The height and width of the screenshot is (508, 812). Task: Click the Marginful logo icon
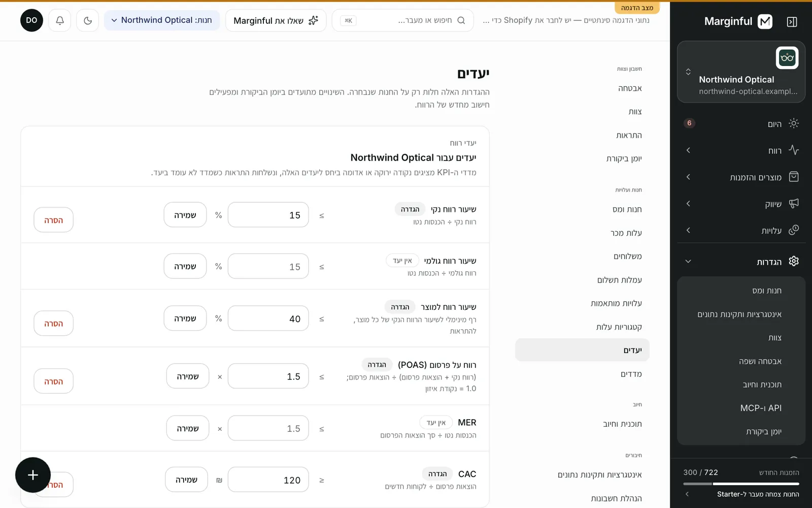pyautogui.click(x=765, y=21)
